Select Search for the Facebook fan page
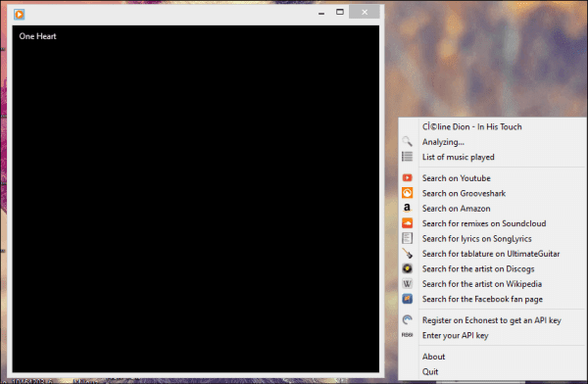Viewport: 588px width, 384px height. [x=492, y=299]
